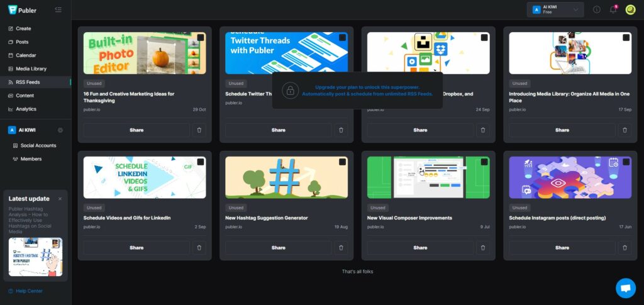
Task: Click the Publer logo icon
Action: click(x=13, y=10)
